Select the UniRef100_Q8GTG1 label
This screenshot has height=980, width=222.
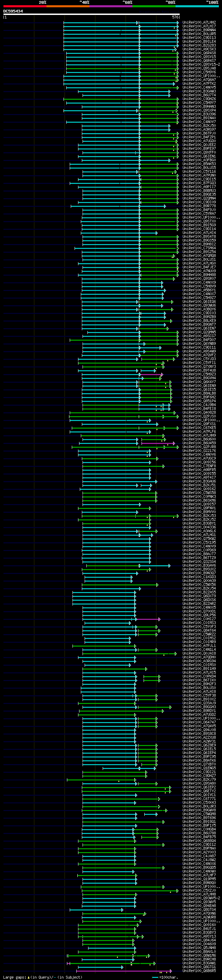coord(199,967)
